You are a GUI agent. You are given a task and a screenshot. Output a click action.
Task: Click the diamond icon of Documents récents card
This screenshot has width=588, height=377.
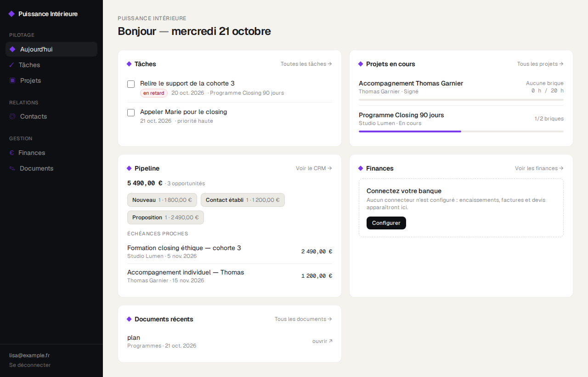[129, 319]
